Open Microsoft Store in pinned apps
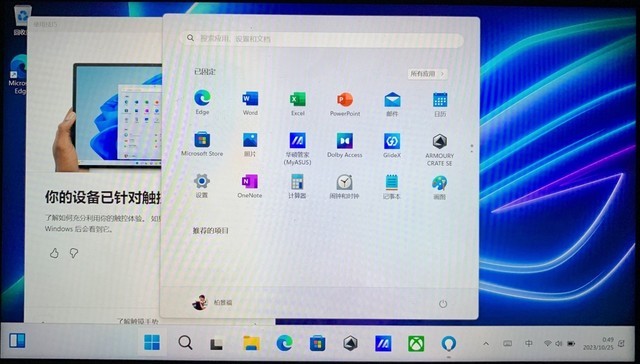Image resolution: width=640 pixels, height=364 pixels. (202, 144)
